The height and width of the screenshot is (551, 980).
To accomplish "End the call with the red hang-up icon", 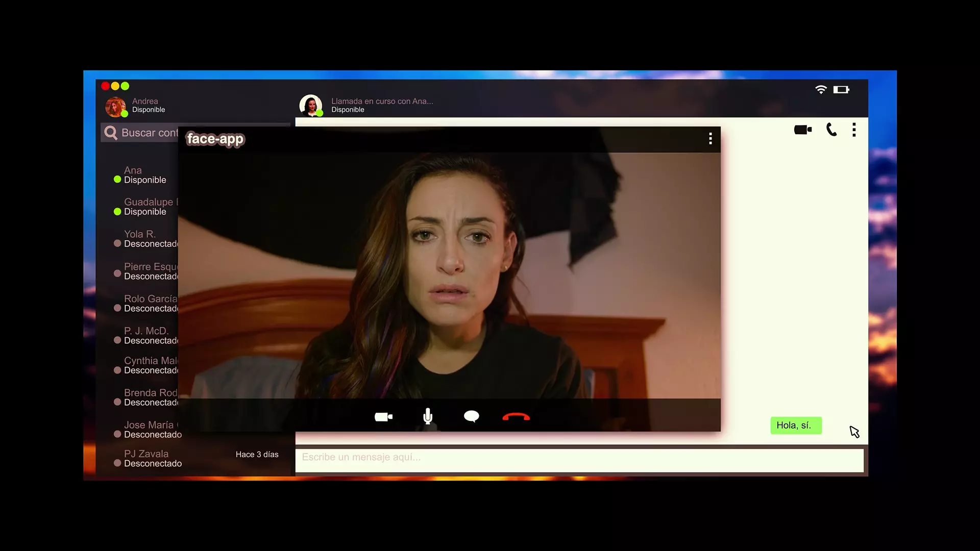I will 516,417.
